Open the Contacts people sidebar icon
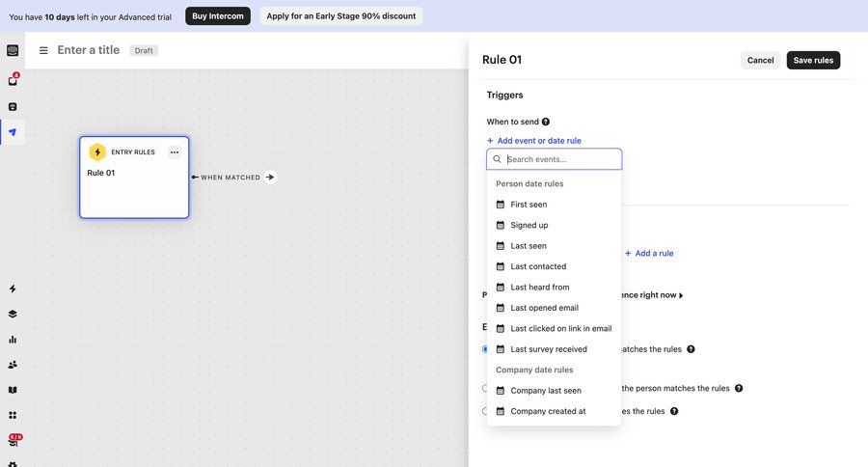Image resolution: width=868 pixels, height=467 pixels. pyautogui.click(x=13, y=365)
